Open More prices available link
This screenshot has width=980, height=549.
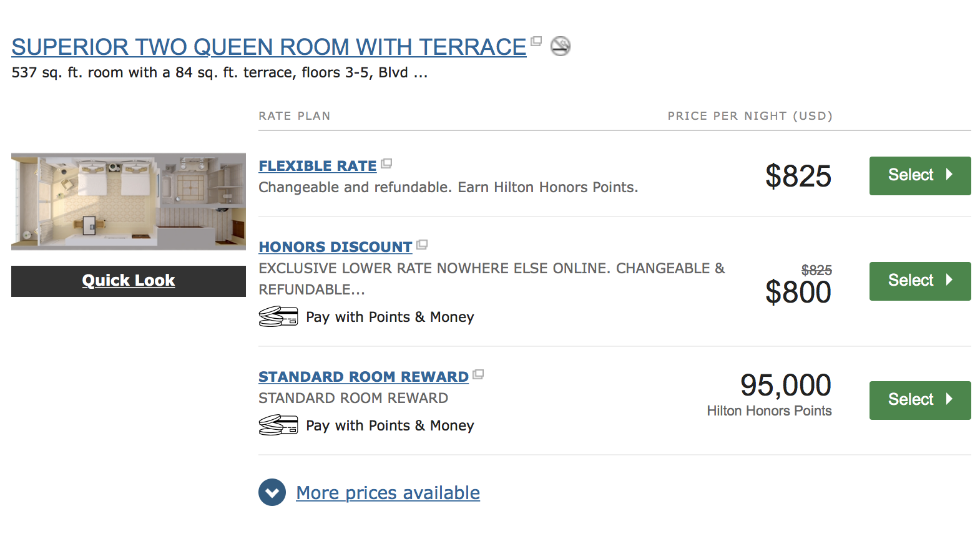coord(388,493)
